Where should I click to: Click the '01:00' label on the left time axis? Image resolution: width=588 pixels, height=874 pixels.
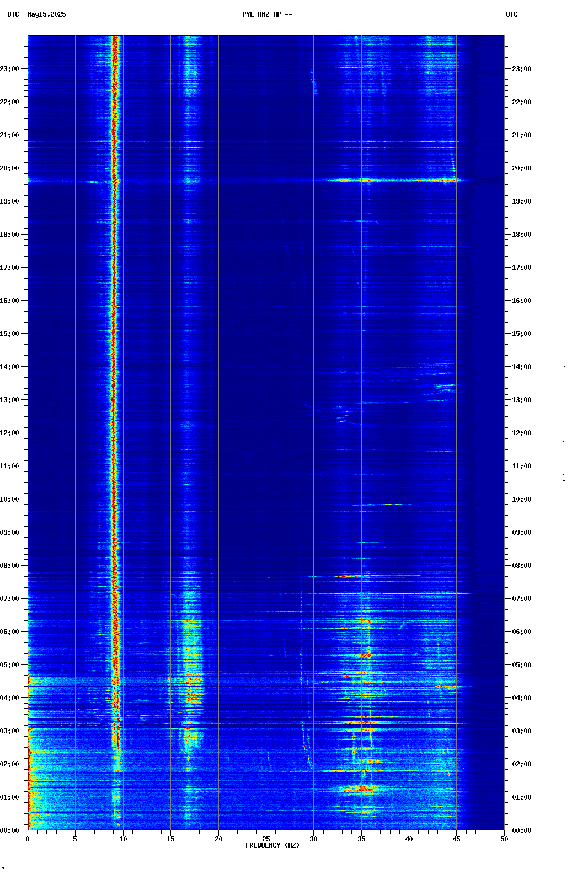pyautogui.click(x=9, y=797)
